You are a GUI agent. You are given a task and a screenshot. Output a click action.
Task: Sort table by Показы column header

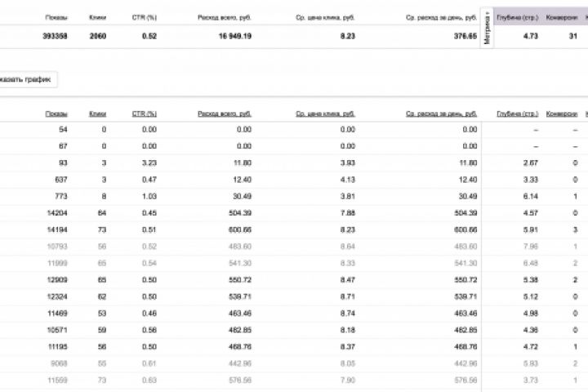coord(56,114)
